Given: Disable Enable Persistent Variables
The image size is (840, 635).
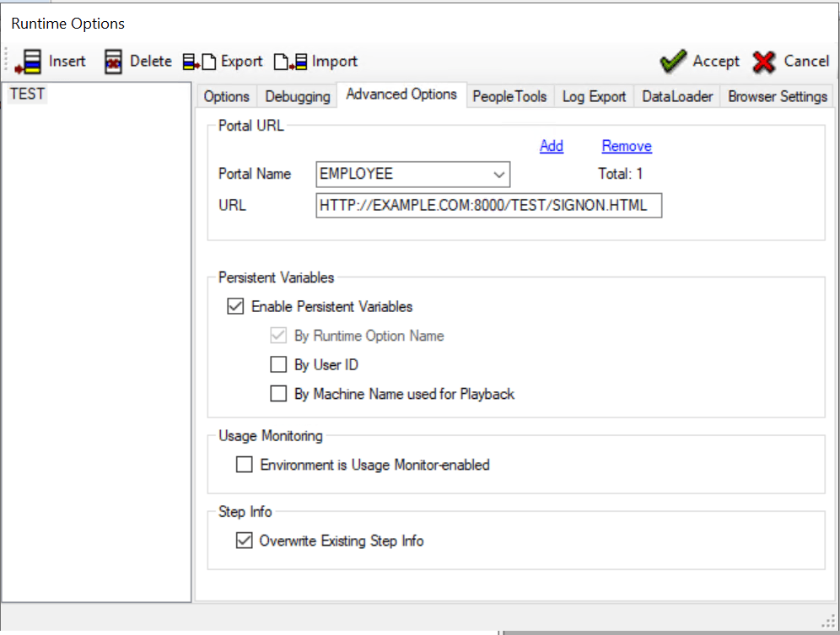Looking at the screenshot, I should [235, 306].
